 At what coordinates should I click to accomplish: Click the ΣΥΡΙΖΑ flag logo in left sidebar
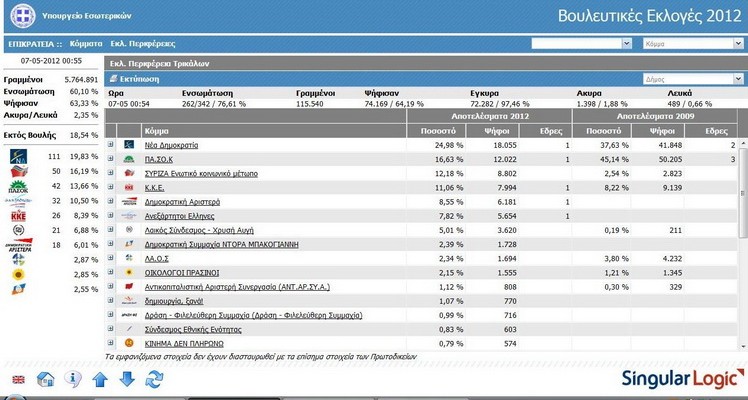[19, 171]
